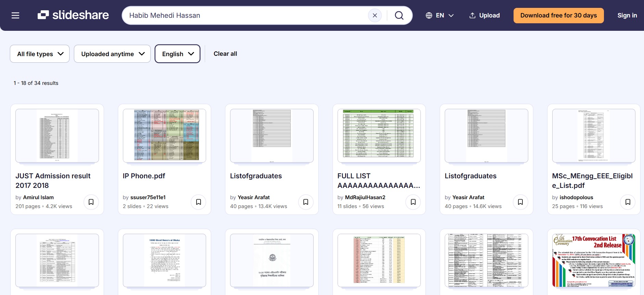Click the magnifier search icon
The height and width of the screenshot is (295, 644).
point(399,15)
